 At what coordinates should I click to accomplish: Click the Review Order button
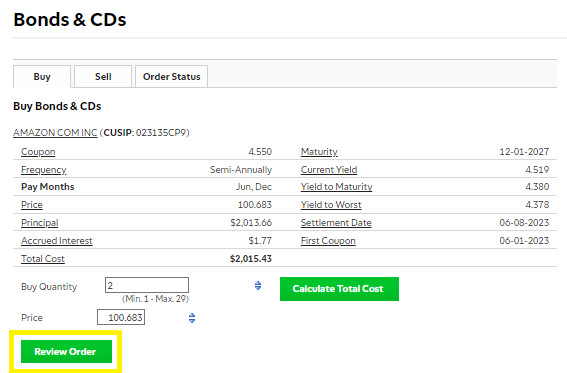(x=66, y=351)
